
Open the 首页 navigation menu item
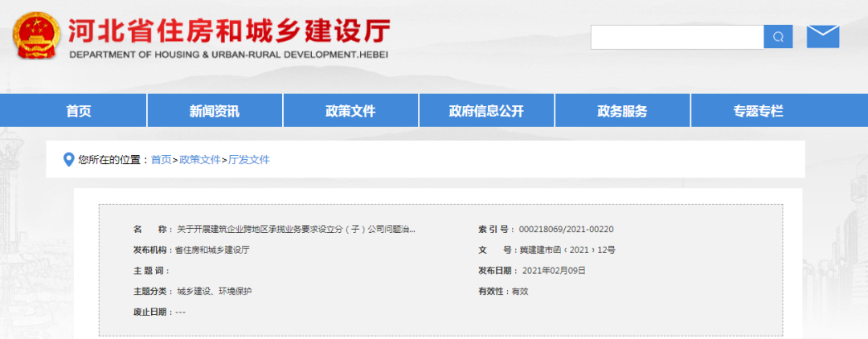tap(79, 112)
